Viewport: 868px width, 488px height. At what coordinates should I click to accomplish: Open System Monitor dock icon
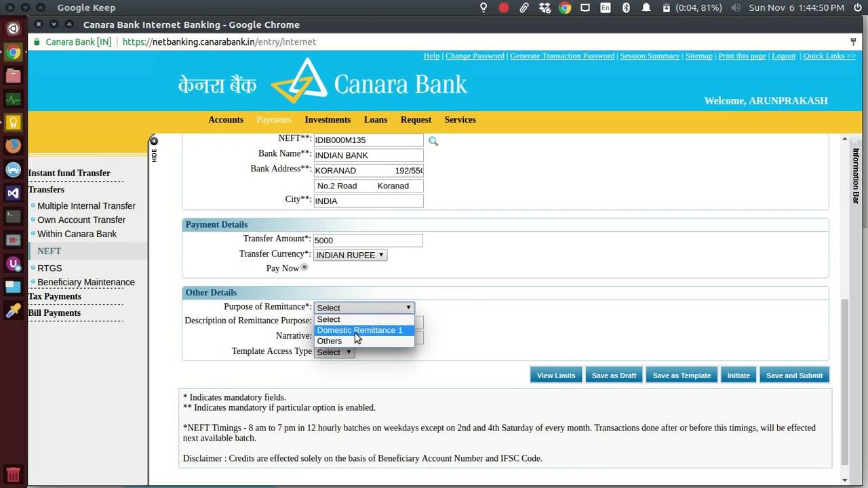pos(13,99)
